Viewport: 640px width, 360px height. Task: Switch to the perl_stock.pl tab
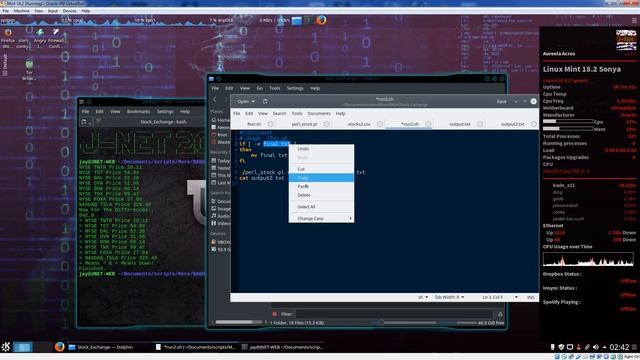click(x=304, y=124)
